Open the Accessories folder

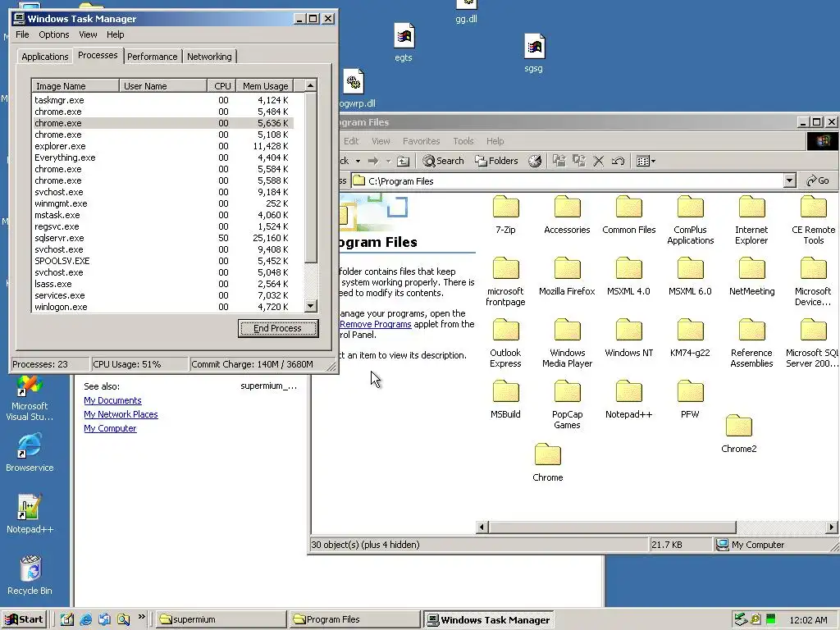coord(567,216)
